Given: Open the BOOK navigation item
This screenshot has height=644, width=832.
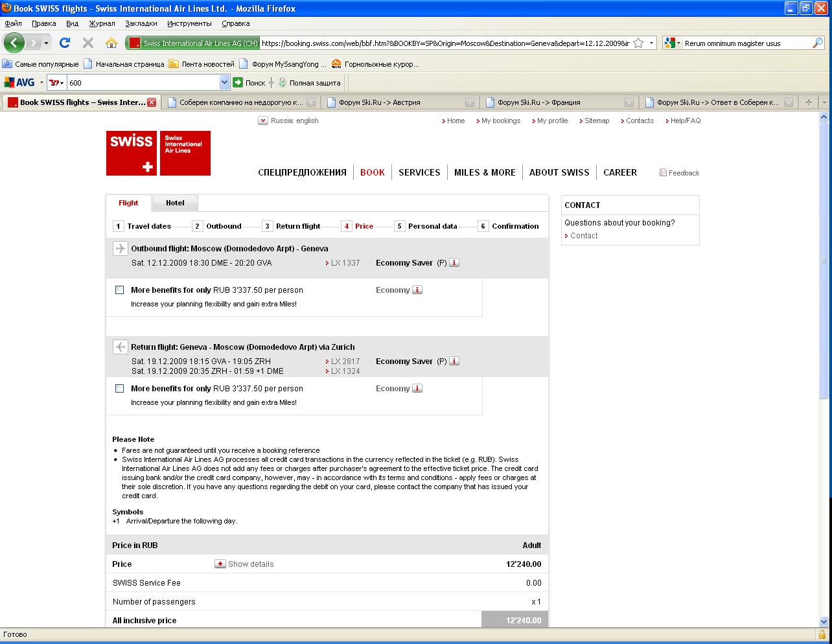Looking at the screenshot, I should pos(373,172).
